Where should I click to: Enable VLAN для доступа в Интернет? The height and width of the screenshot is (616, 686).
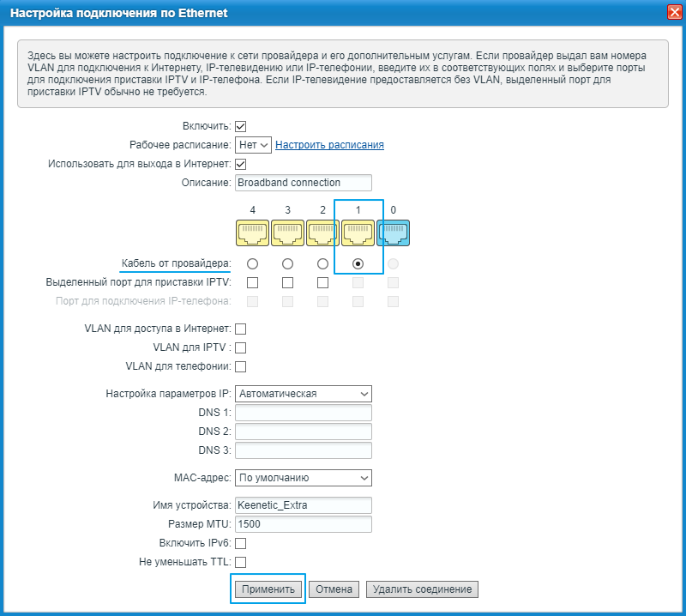coord(241,329)
